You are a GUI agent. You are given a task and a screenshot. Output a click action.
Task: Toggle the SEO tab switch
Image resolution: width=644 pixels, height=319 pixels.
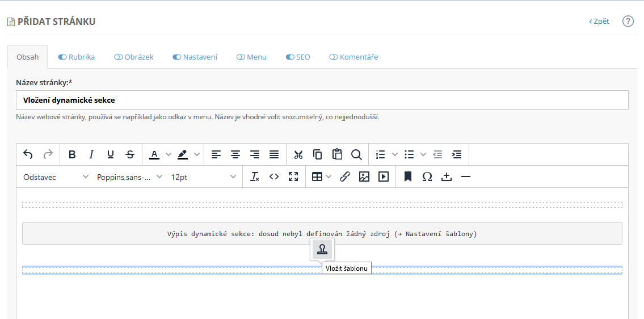point(290,57)
